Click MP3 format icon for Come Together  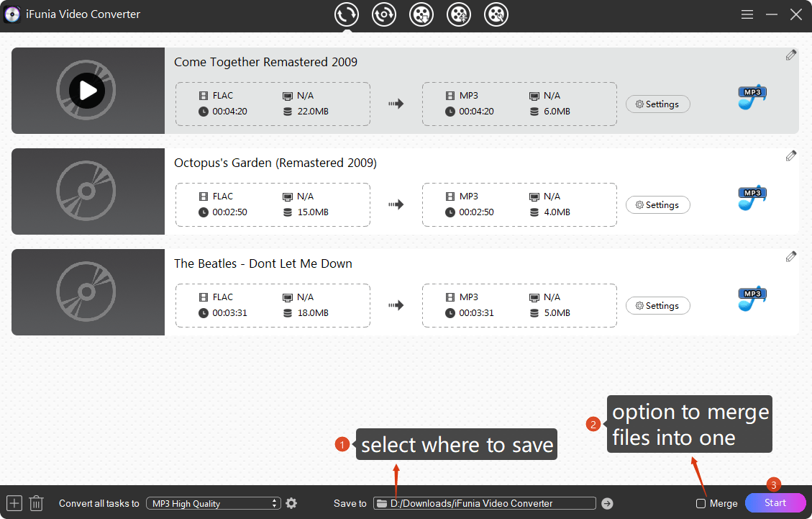(752, 97)
